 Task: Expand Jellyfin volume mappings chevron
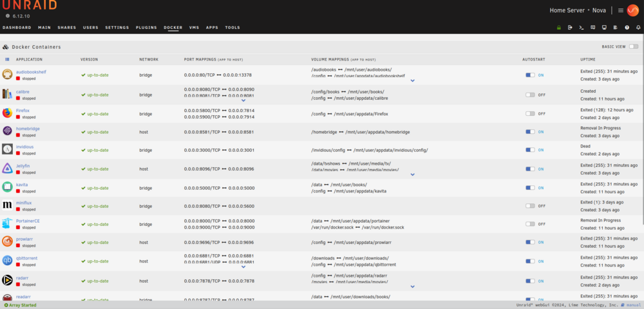click(x=413, y=174)
